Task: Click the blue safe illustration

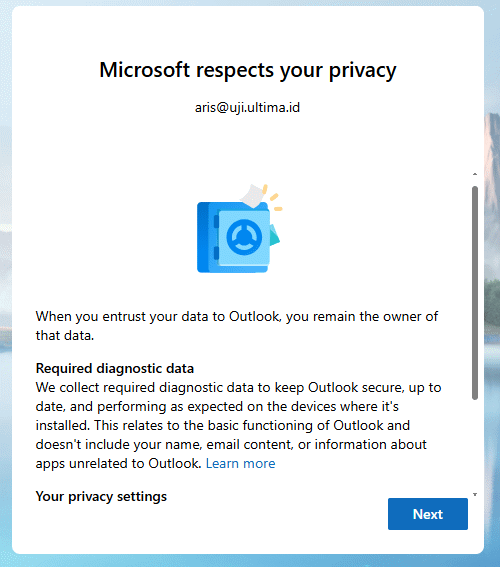Action: tap(239, 229)
